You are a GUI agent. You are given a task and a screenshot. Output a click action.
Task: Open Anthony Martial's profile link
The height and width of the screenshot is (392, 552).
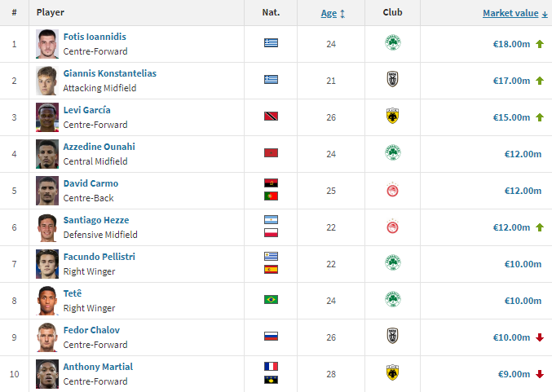[98, 367]
